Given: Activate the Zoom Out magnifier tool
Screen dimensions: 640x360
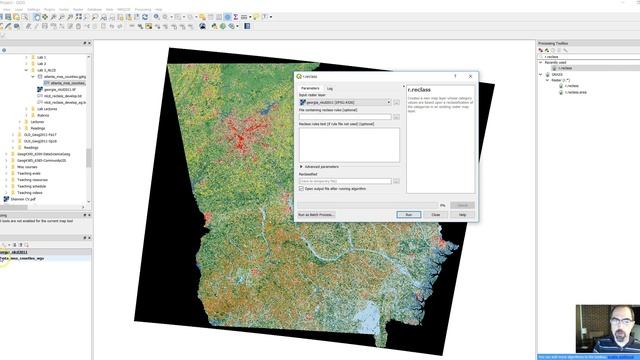Looking at the screenshot, I should pos(62,17).
